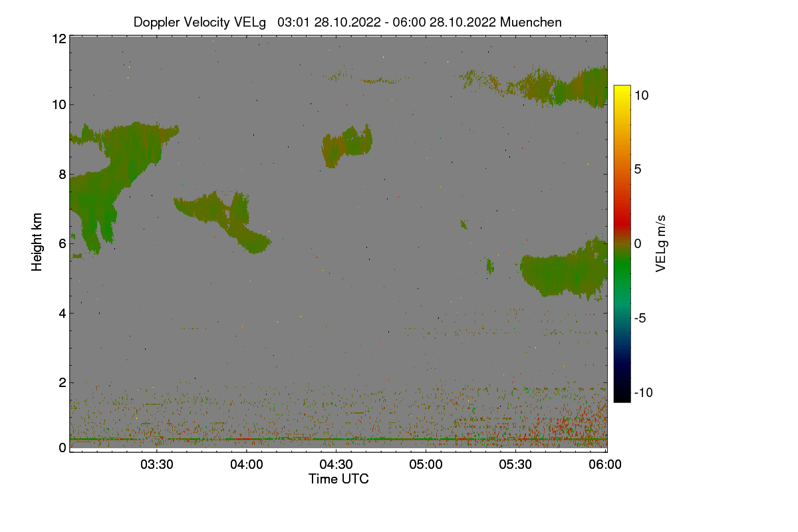798x532 pixels.
Task: Click the 'Height km' axis label
Action: coord(37,241)
